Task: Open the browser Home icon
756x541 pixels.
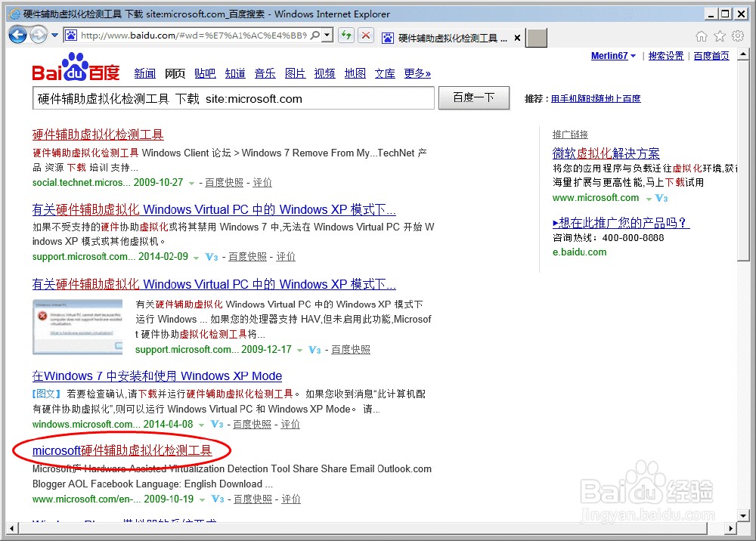Action: [702, 36]
